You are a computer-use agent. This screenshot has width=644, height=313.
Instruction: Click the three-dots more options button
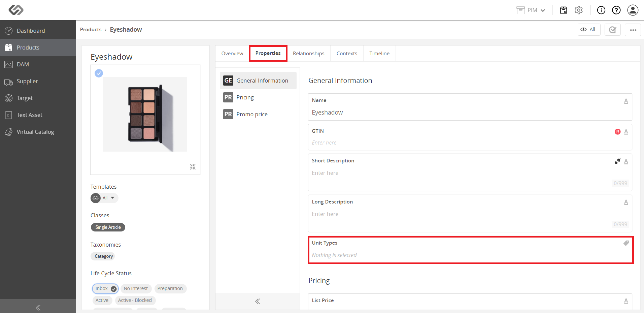pos(633,30)
